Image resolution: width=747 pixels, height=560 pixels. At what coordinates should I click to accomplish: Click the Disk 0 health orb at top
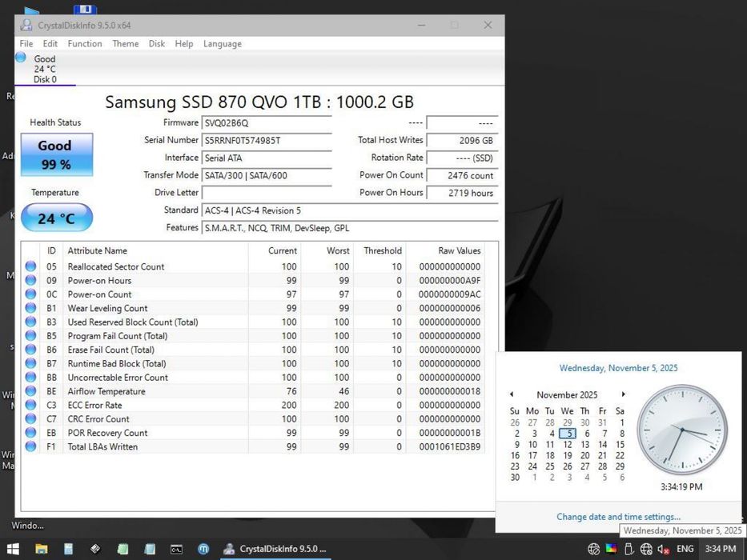(x=21, y=58)
